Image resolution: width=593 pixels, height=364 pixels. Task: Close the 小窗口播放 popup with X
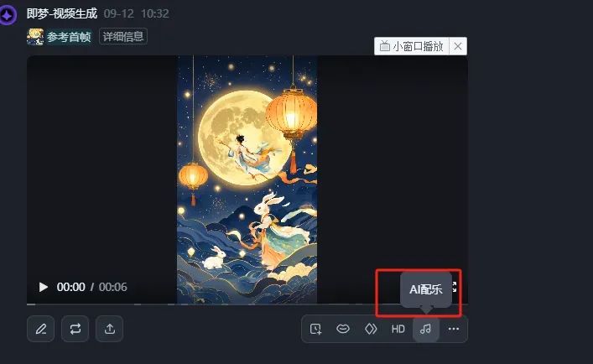(x=458, y=46)
